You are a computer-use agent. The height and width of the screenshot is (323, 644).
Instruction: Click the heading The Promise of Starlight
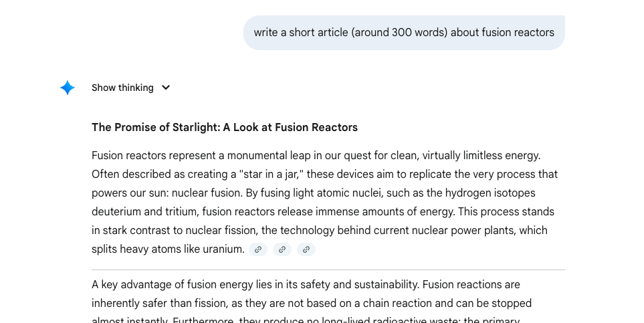225,127
